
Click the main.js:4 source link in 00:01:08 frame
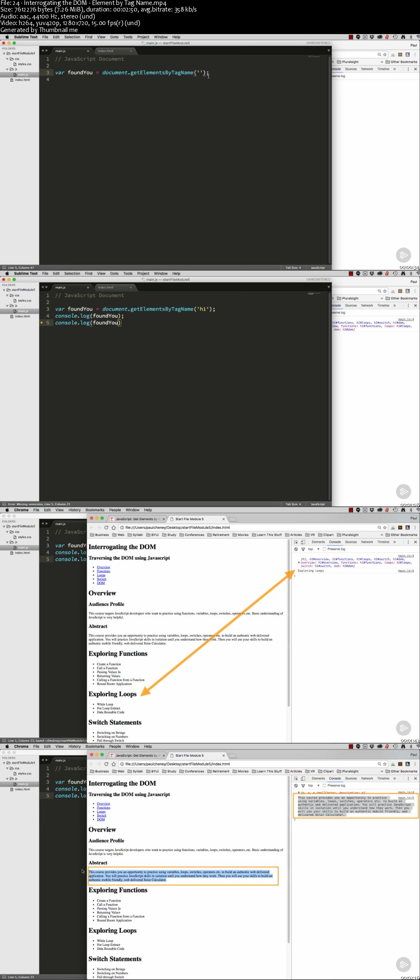[x=406, y=319]
